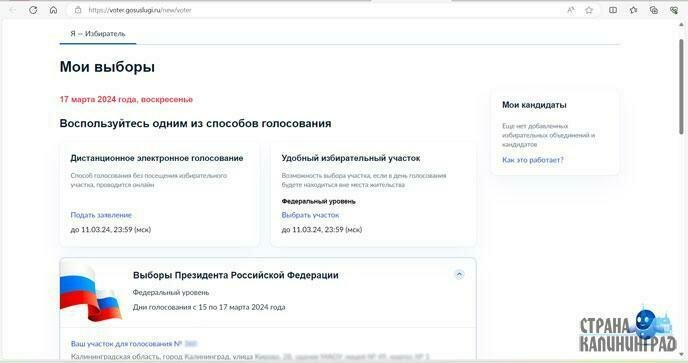
Task: Click 'Выборы Президента Российской Федерации' title
Action: click(x=236, y=275)
